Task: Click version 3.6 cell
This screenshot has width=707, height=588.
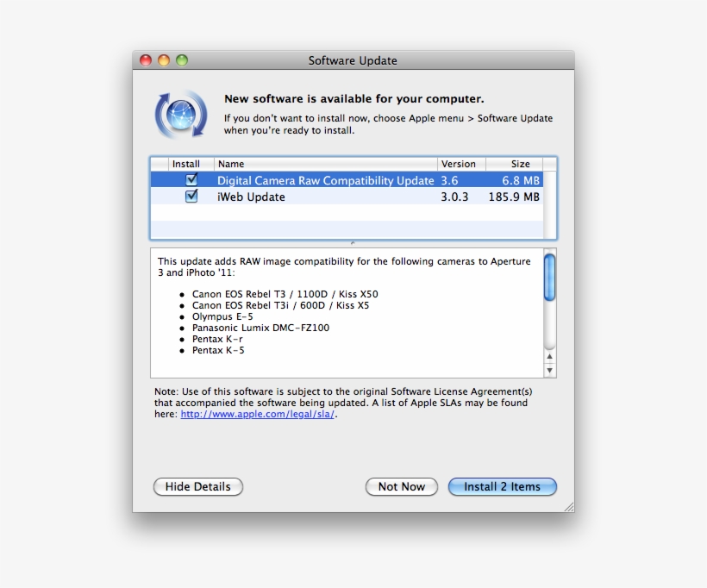Action: tap(449, 181)
